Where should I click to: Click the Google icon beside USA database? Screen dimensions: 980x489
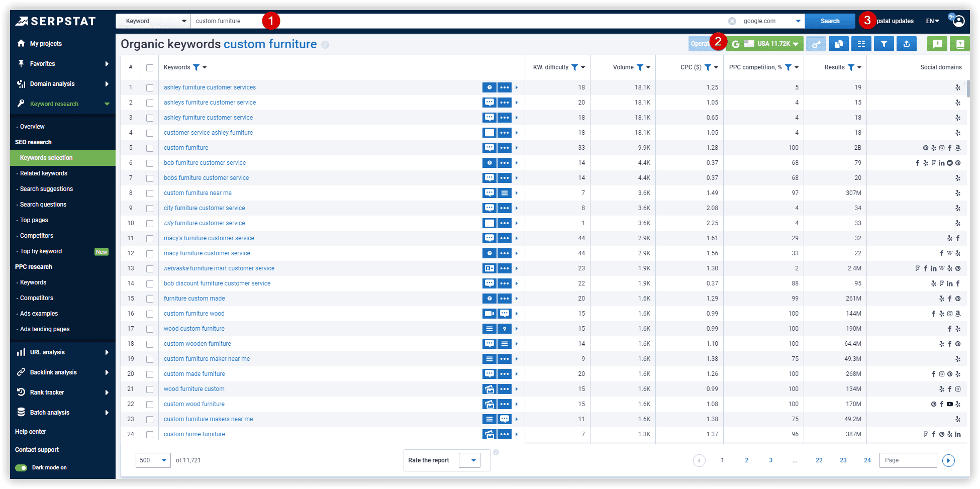pos(736,44)
